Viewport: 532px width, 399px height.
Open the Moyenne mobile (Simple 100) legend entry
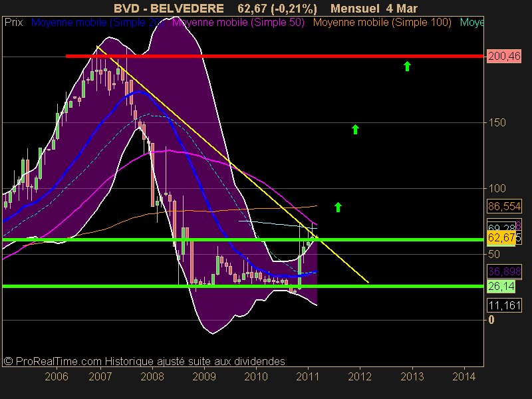(382, 23)
